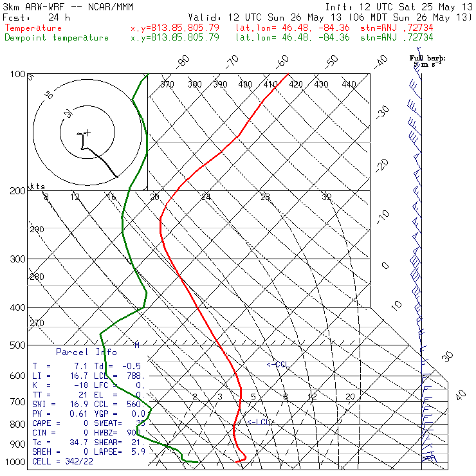Click the 'Init: 12 UTC Sat 25 May 13' text
The height and width of the screenshot is (476, 476).
click(399, 7)
